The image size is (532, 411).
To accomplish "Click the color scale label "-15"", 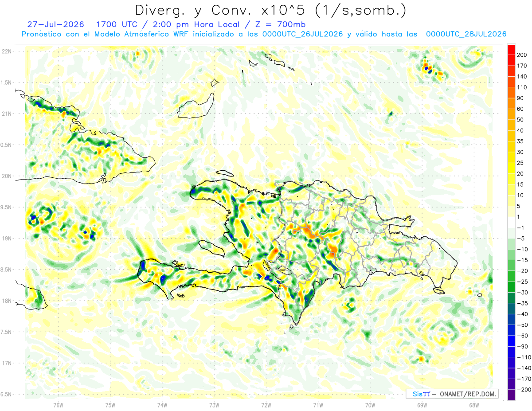I will (x=522, y=260).
